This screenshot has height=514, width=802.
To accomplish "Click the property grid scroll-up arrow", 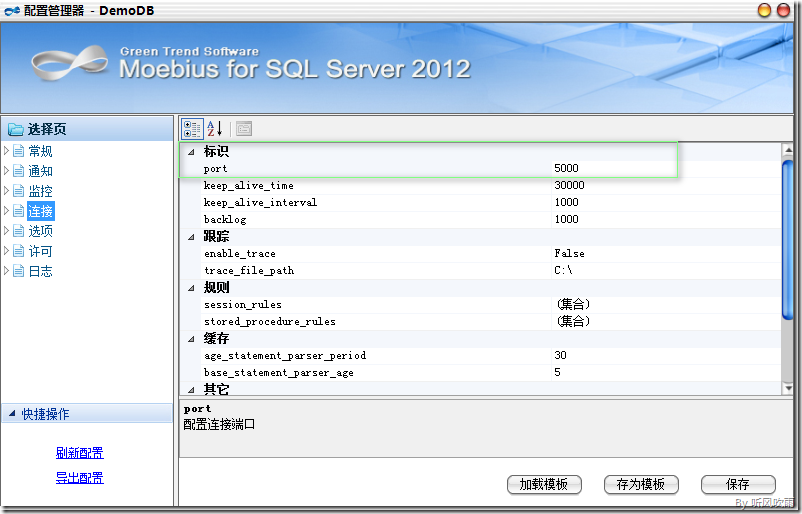I will (788, 149).
